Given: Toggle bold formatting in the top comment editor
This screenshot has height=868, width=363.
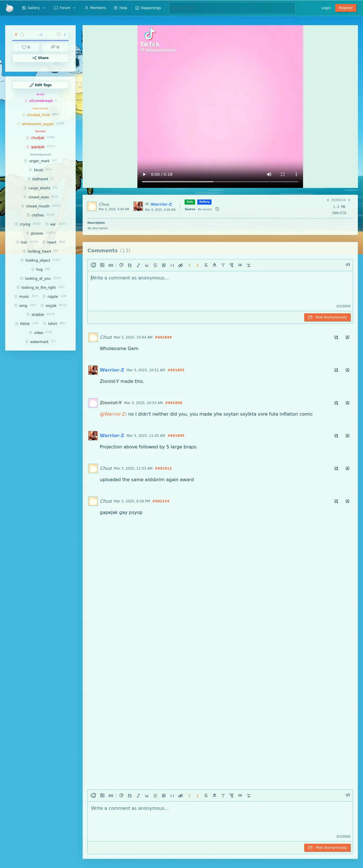Looking at the screenshot, I should coord(130,265).
